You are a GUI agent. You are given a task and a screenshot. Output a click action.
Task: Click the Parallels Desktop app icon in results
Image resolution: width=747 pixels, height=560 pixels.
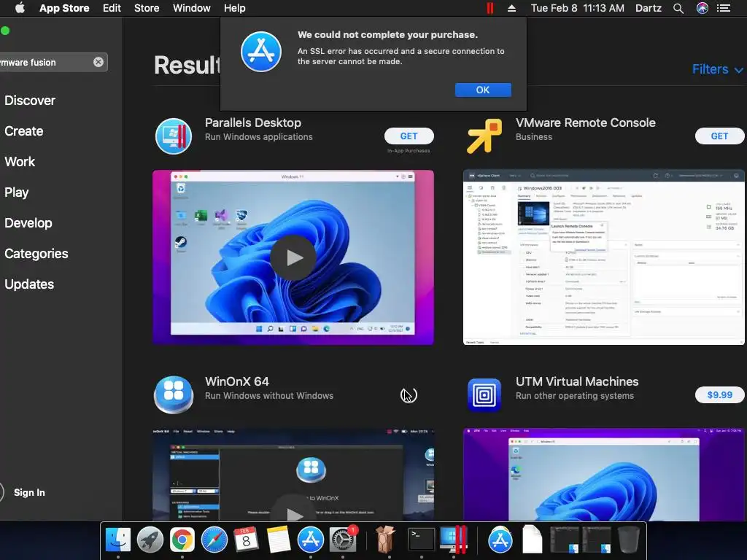point(174,136)
